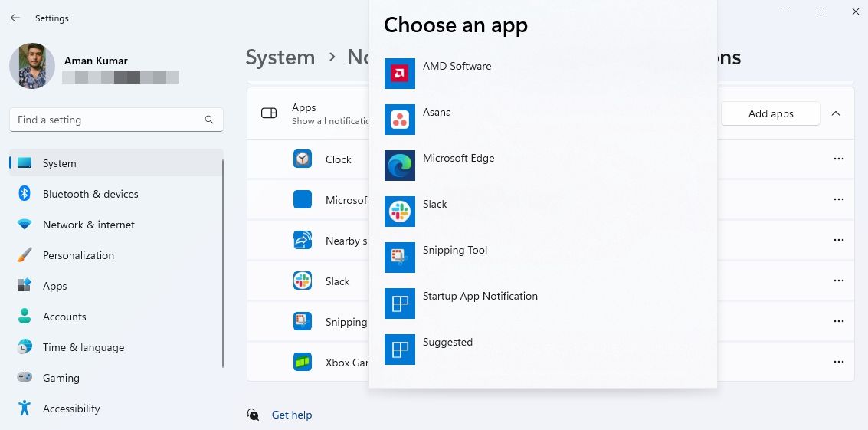Click the sidebar scrollbar

coord(222,263)
